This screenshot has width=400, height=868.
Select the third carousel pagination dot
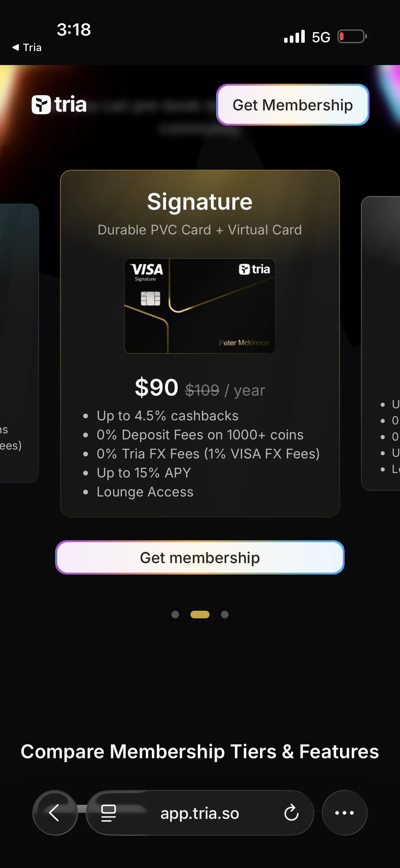225,614
